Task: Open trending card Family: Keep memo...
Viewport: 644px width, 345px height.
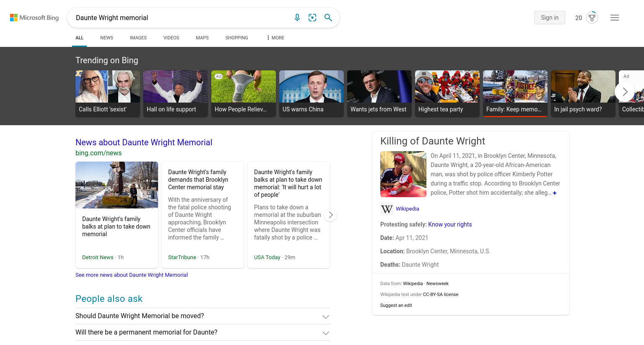Action: pyautogui.click(x=515, y=93)
